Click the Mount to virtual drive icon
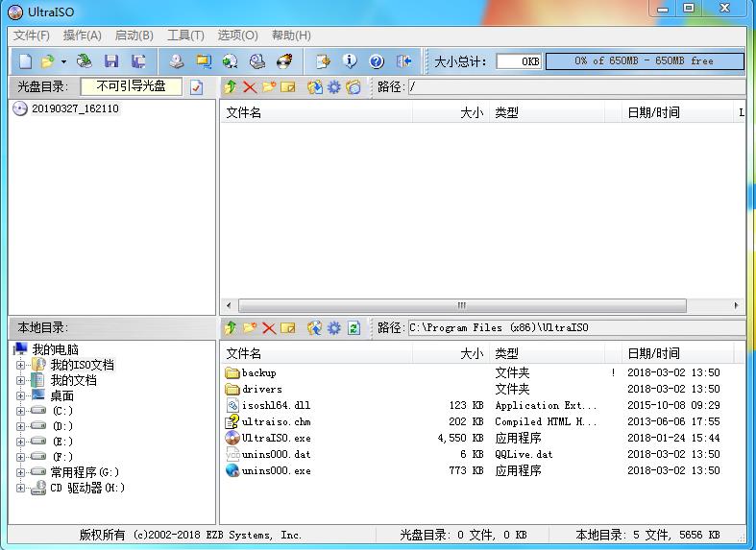Screen dimensions: 756x550 pos(257,61)
